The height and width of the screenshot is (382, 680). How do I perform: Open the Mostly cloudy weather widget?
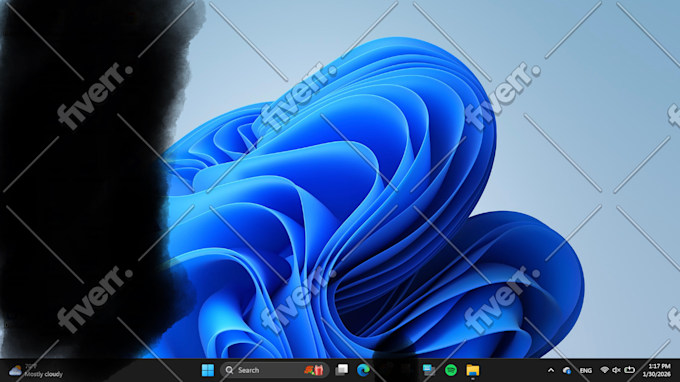click(36, 370)
